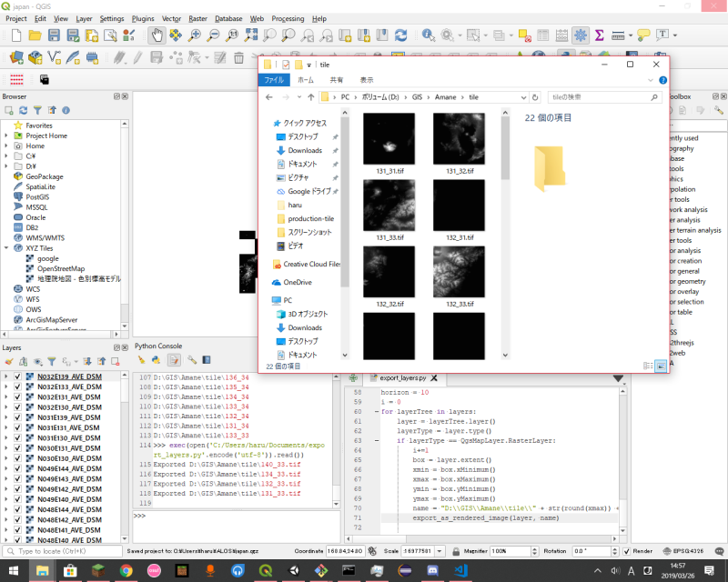The height and width of the screenshot is (582, 728).
Task: Open the Processing Toolbox gear icon
Action: click(x=580, y=35)
